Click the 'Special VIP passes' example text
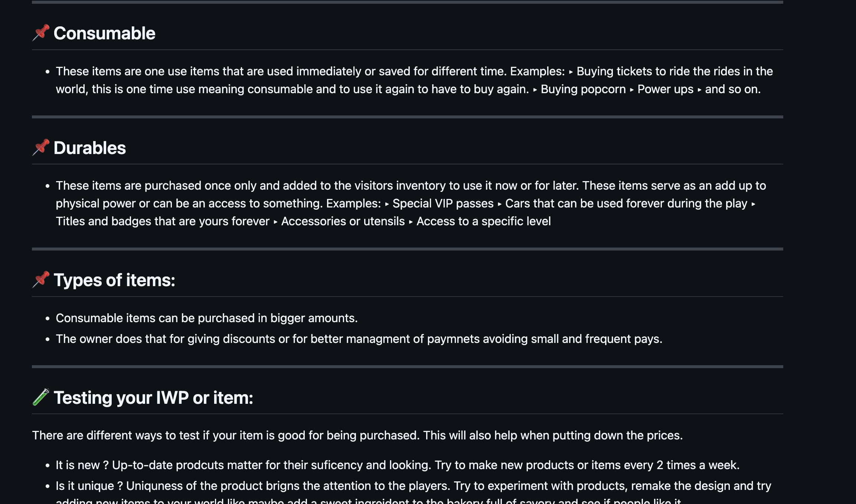The image size is (856, 504). point(443,203)
